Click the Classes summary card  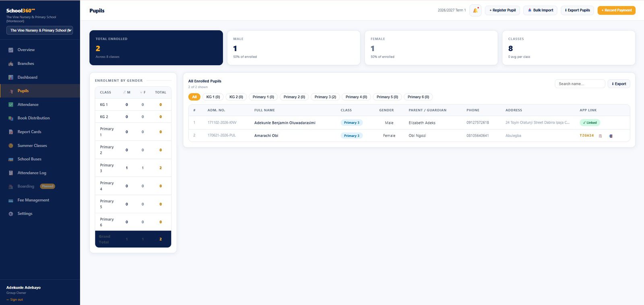pyautogui.click(x=568, y=48)
